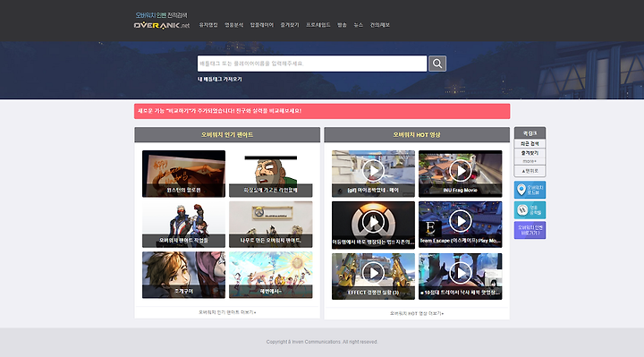Click the magnifier search button
The height and width of the screenshot is (357, 644).
(x=437, y=64)
